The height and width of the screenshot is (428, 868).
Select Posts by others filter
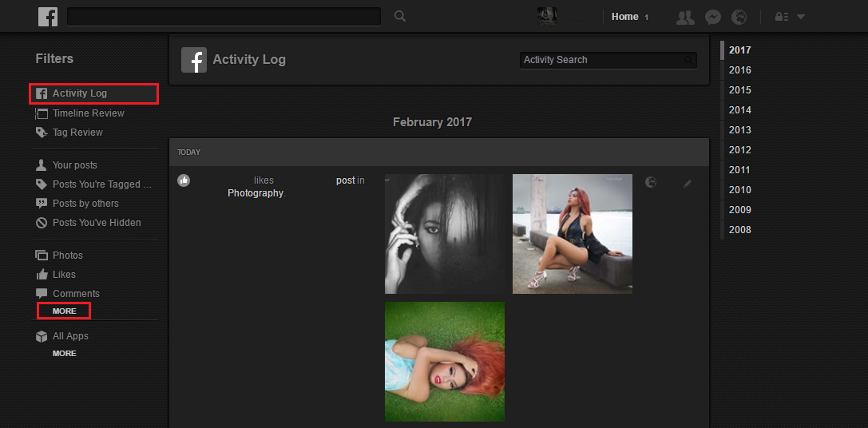[x=77, y=203]
